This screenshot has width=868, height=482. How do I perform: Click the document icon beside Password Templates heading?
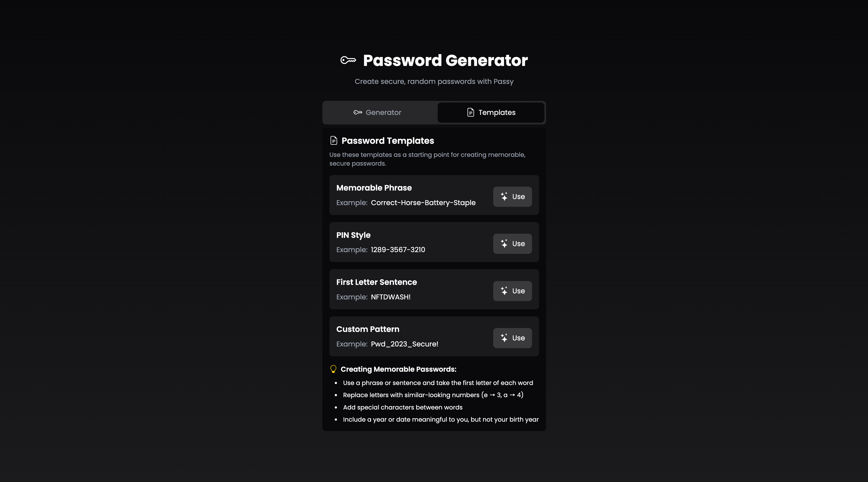point(334,140)
